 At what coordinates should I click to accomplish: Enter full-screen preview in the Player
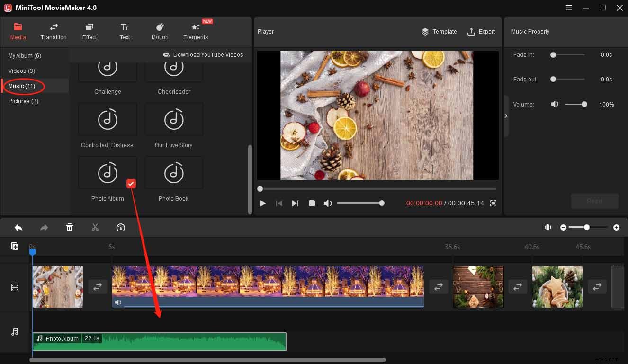(x=493, y=203)
